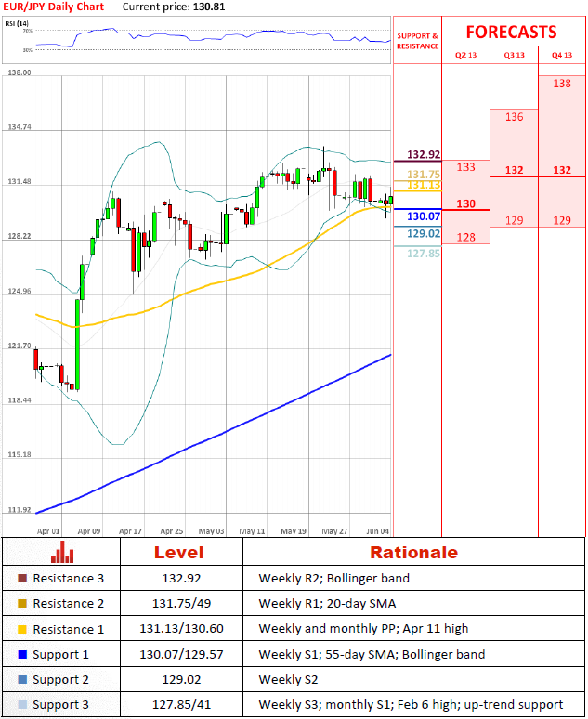
Task: Click 'Weekly R1; 20-day SMA' rationale
Action: click(327, 604)
